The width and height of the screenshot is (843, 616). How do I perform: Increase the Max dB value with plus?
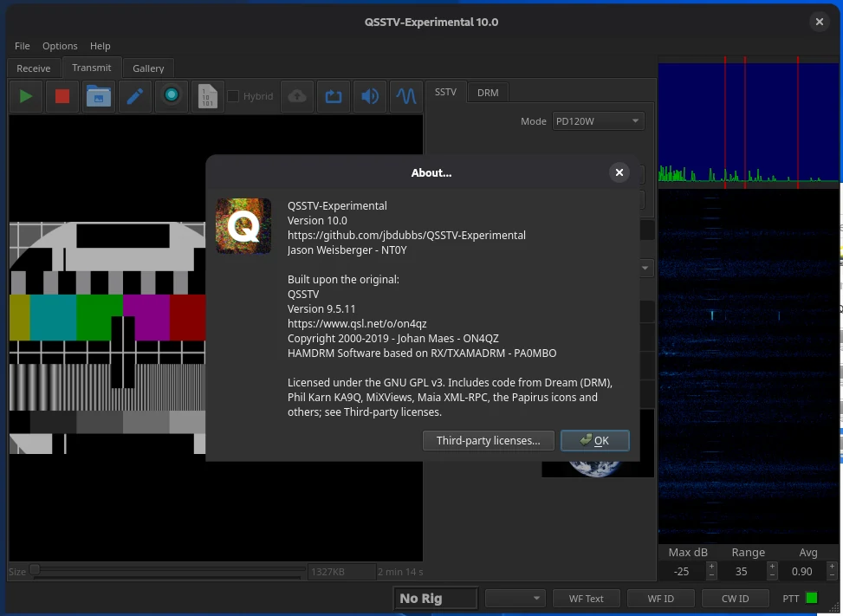tap(711, 567)
